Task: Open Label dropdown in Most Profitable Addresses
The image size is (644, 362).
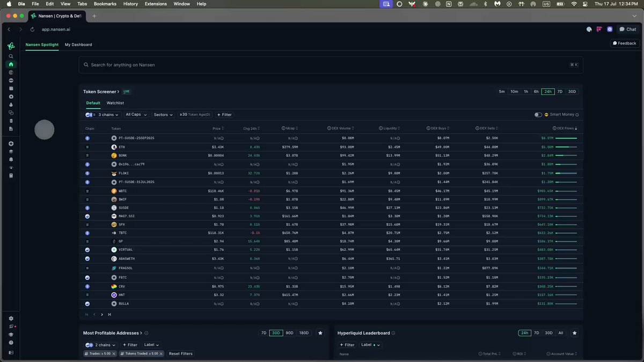Action: coord(151,345)
